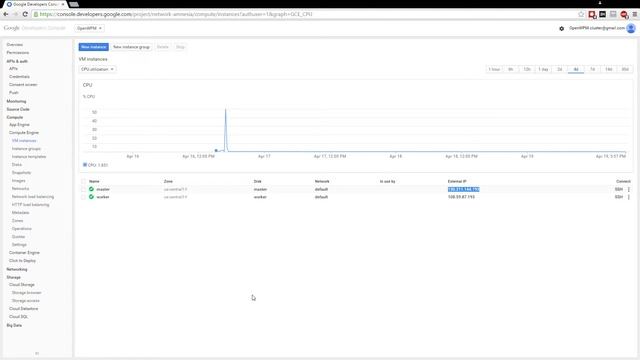Open Disks in the sidebar
The width and height of the screenshot is (640, 360).
[x=17, y=164]
